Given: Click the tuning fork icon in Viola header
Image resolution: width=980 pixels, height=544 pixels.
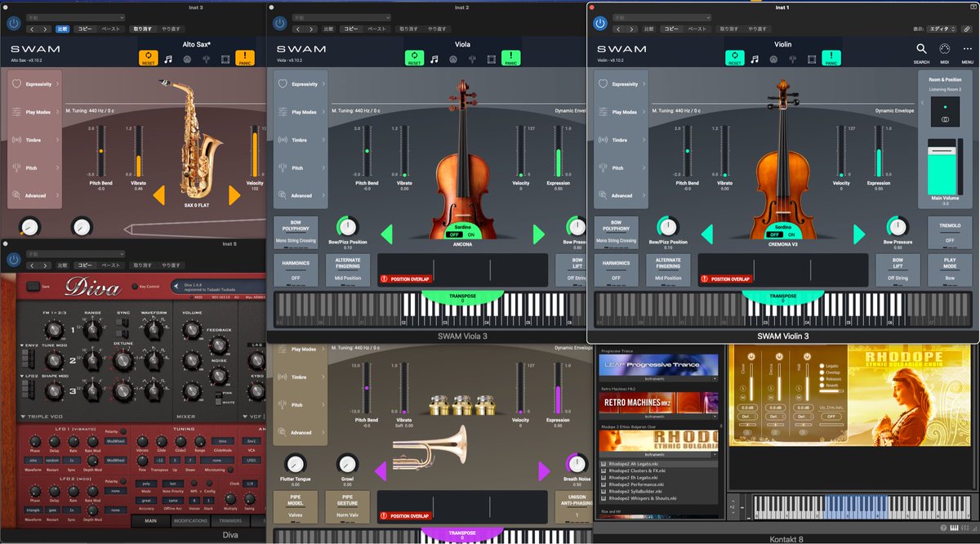Looking at the screenshot, I should tap(472, 59).
